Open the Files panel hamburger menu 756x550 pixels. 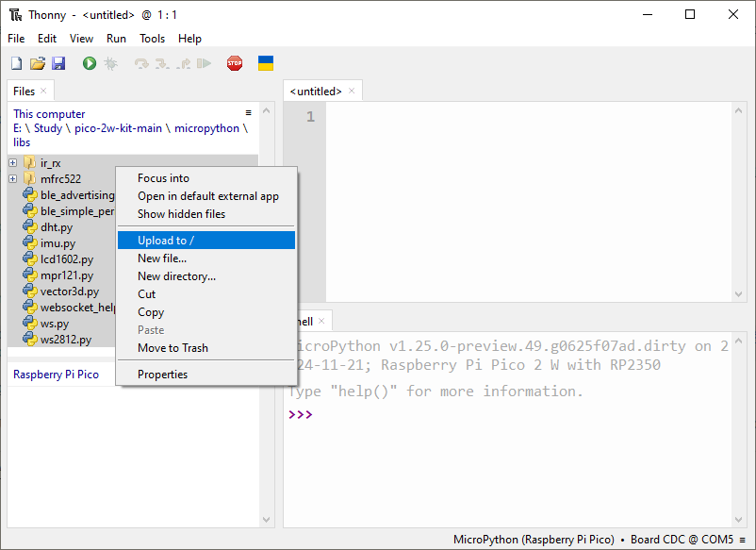[248, 112]
